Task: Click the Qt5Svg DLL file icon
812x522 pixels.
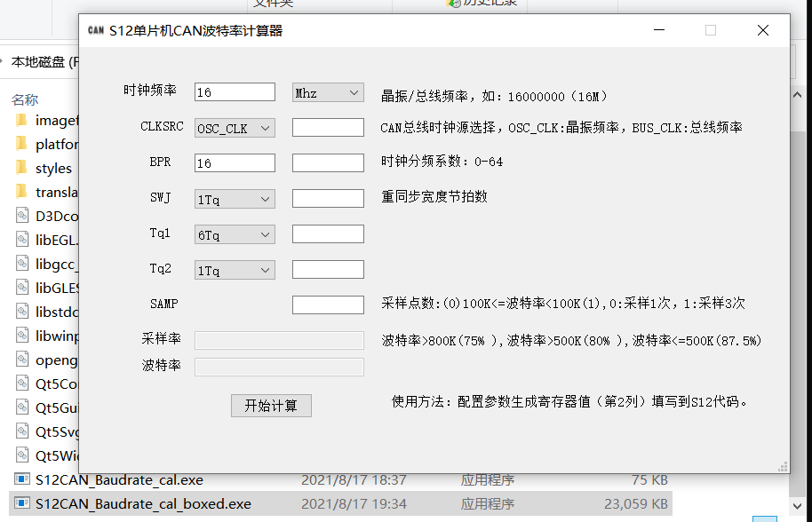Action: (x=21, y=431)
